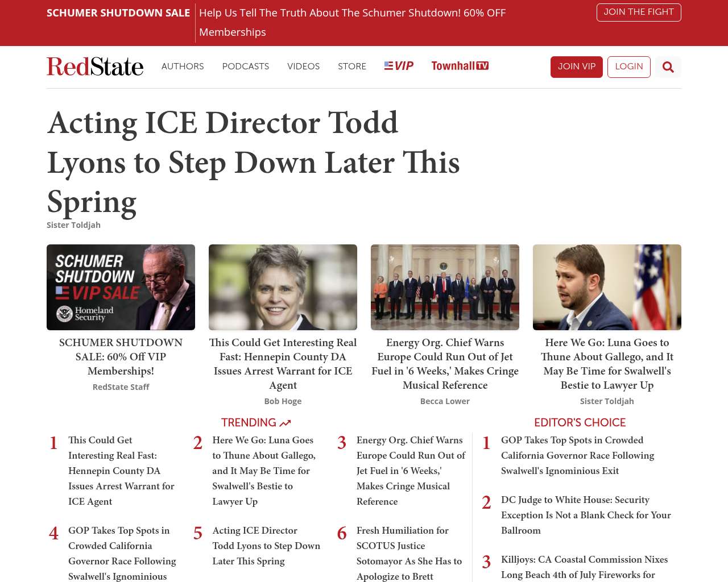Open Sister Toldjah byline under Gallego card
Image resolution: width=728 pixels, height=582 pixels.
click(x=607, y=401)
